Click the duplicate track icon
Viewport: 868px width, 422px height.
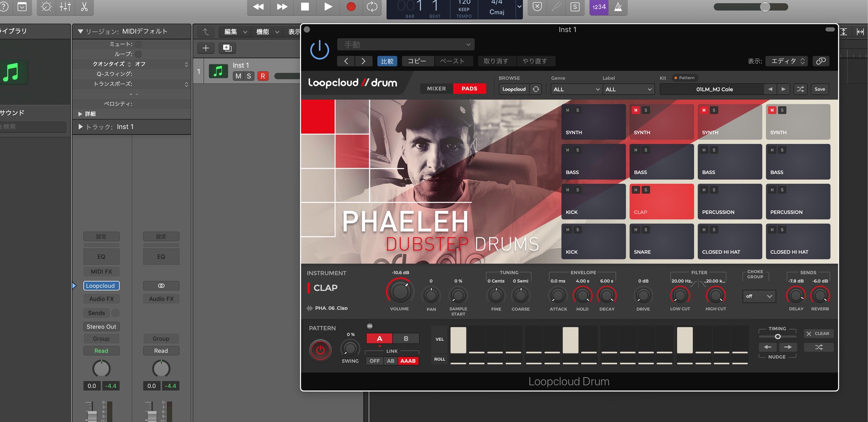coord(227,48)
